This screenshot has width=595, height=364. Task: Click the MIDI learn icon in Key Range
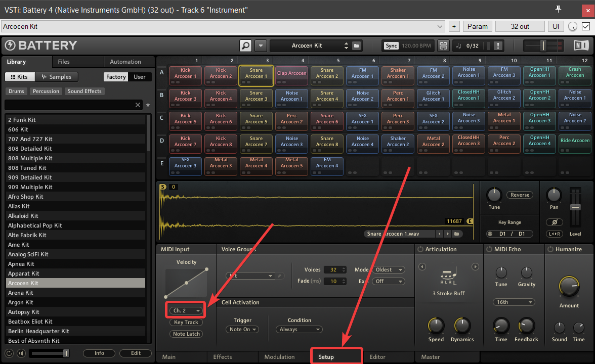[490, 234]
